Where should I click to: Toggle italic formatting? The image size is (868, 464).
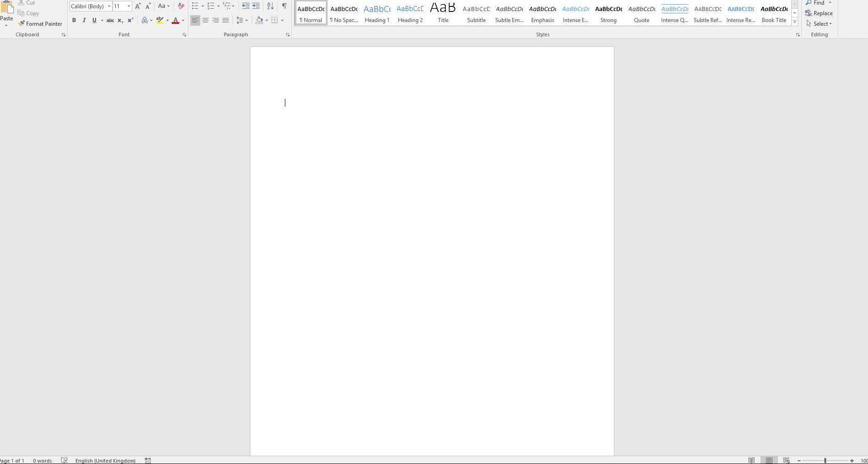tap(84, 20)
